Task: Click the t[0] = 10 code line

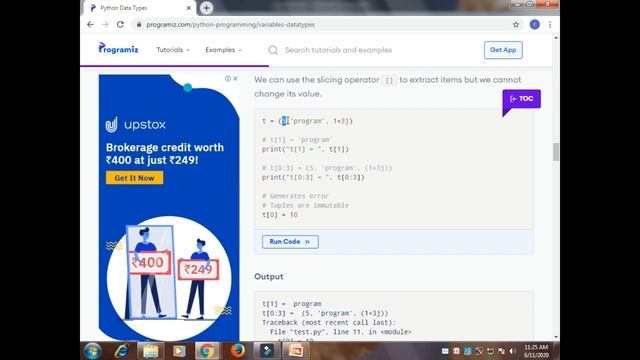Action: pyautogui.click(x=280, y=215)
